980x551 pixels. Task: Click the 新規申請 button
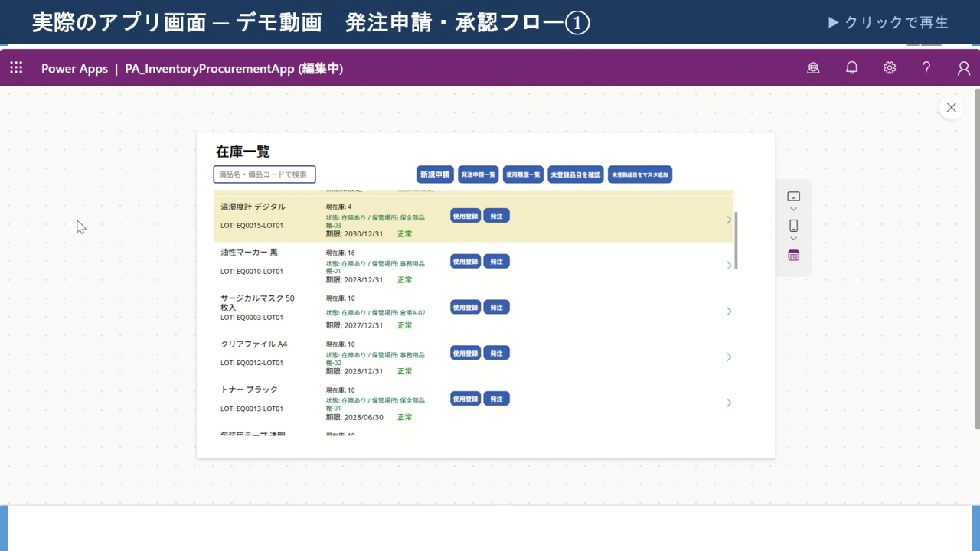coord(435,174)
